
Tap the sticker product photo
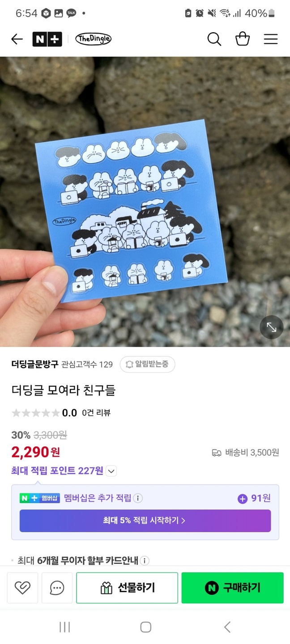click(145, 202)
